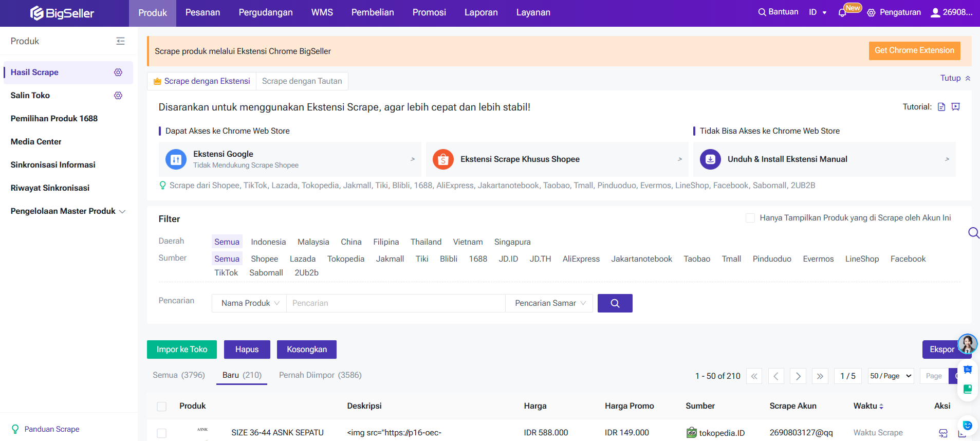
Task: Click the Shopee scrape extension icon
Action: (x=443, y=159)
